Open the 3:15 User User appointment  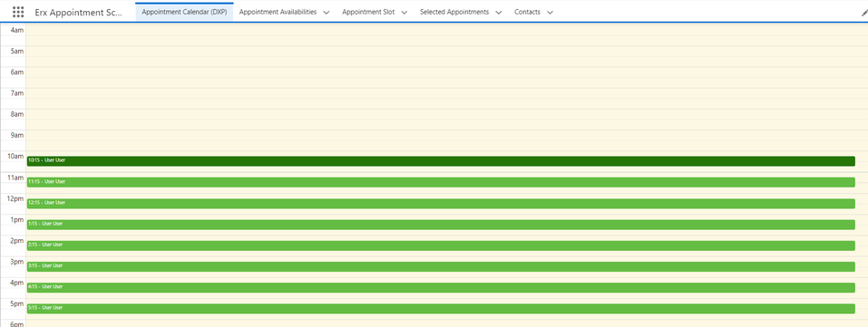441,266
